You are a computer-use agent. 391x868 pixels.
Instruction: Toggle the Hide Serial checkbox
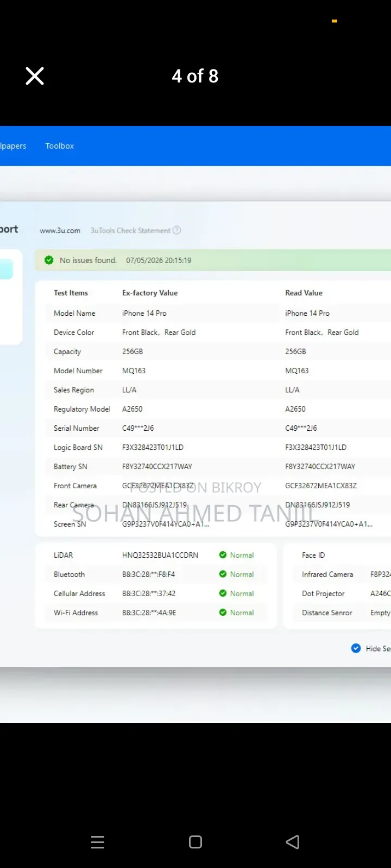click(356, 648)
